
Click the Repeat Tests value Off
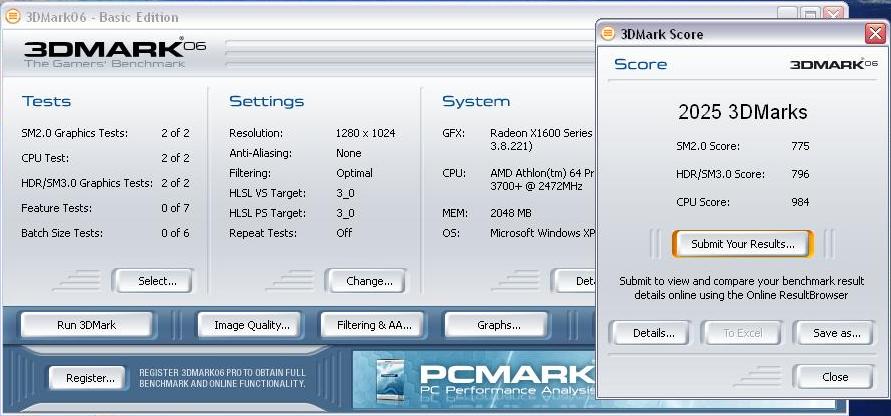tap(344, 233)
